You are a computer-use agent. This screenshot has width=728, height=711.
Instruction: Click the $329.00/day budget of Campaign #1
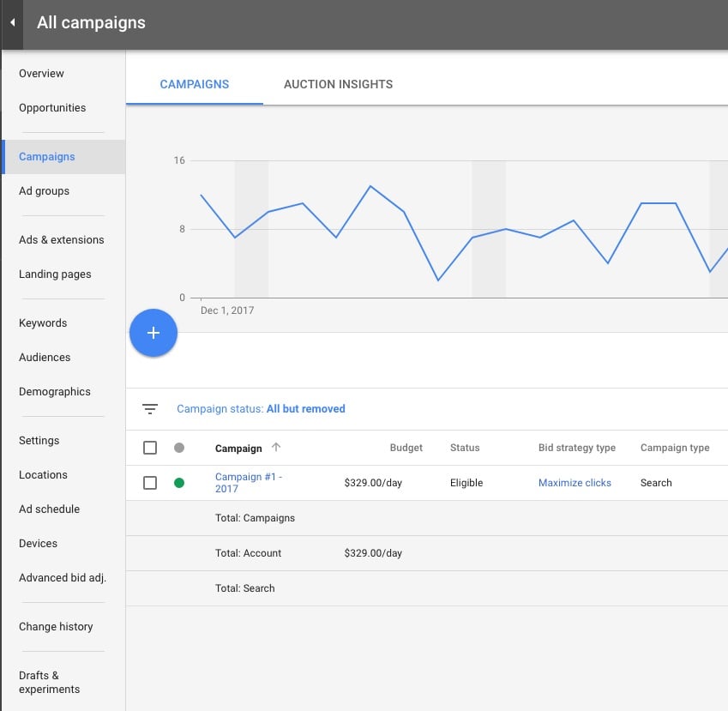tap(373, 483)
